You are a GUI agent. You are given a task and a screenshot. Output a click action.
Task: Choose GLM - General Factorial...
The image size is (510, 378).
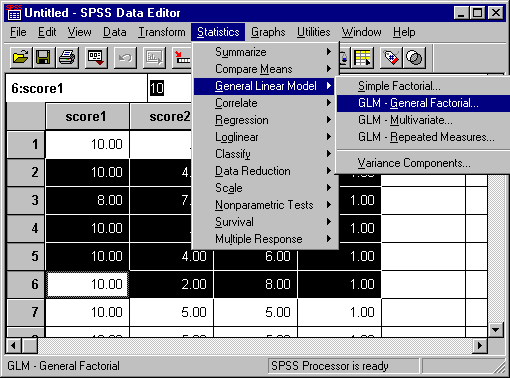click(423, 103)
